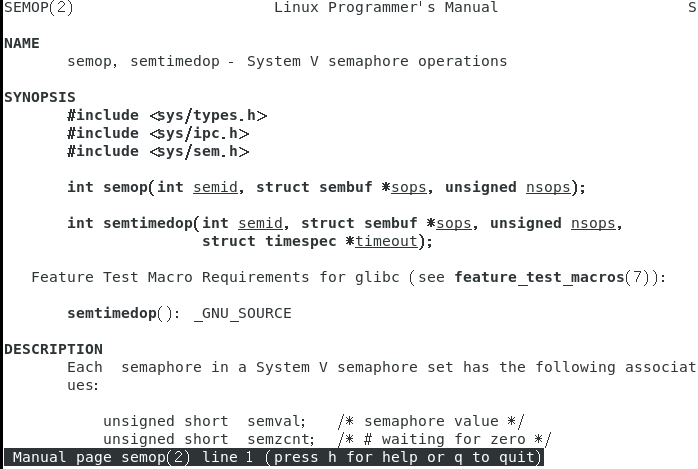Click the NAME section heading
This screenshot has width=698, height=469.
(x=22, y=44)
